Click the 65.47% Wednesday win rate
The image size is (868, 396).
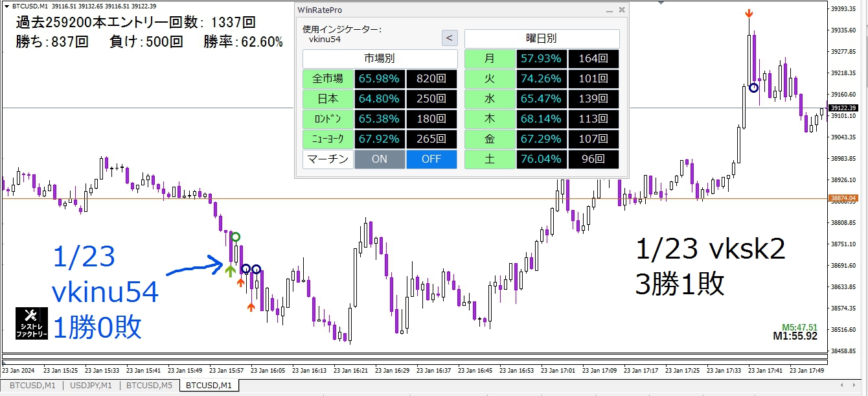542,99
